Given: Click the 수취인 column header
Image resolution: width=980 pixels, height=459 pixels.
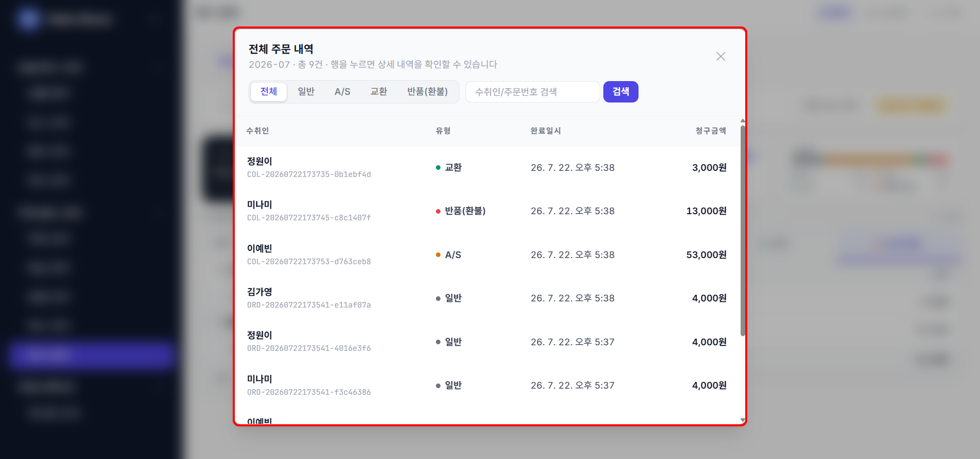Looking at the screenshot, I should [x=258, y=131].
